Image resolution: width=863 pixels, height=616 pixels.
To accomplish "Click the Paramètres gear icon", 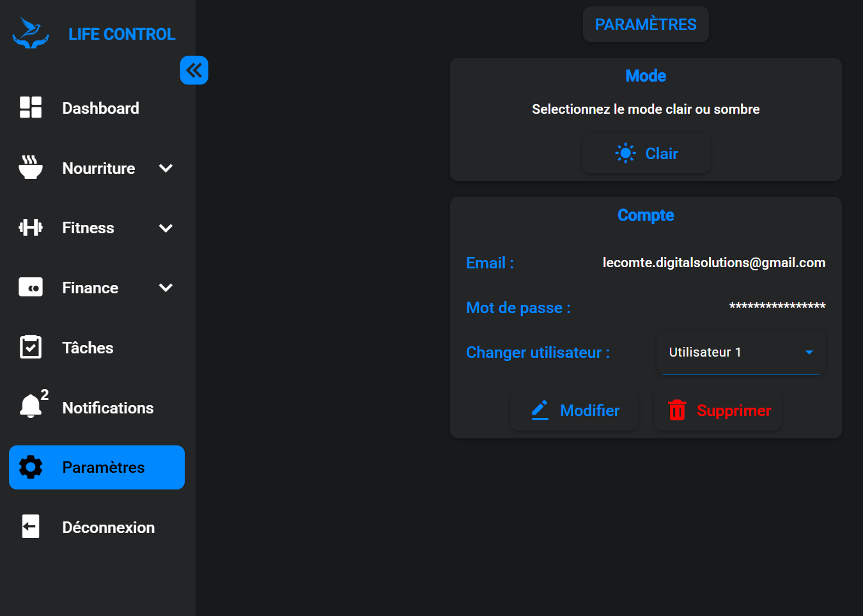I will pos(30,467).
